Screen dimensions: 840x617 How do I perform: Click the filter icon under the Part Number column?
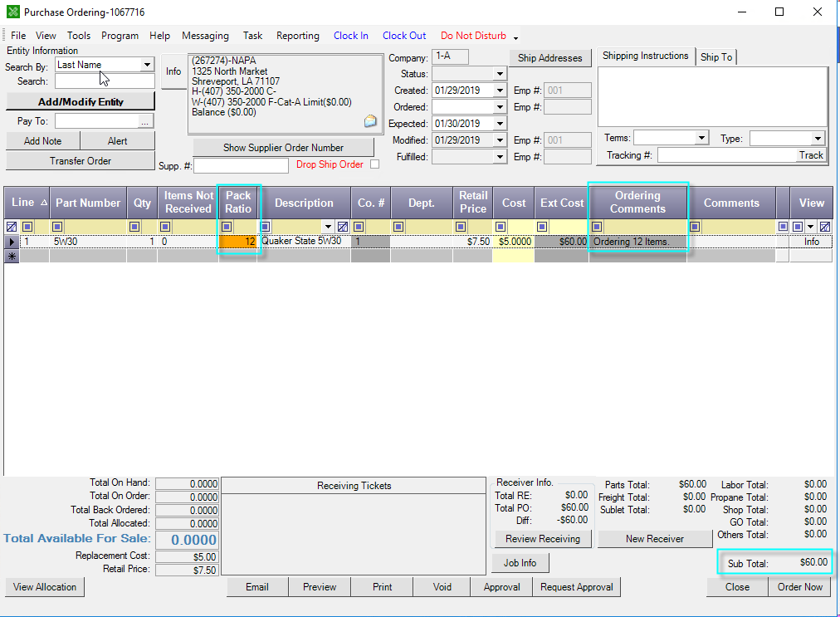click(x=56, y=226)
